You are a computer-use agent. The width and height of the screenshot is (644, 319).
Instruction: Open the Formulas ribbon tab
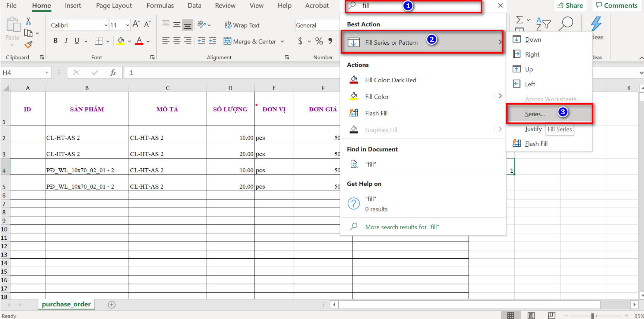(x=160, y=6)
